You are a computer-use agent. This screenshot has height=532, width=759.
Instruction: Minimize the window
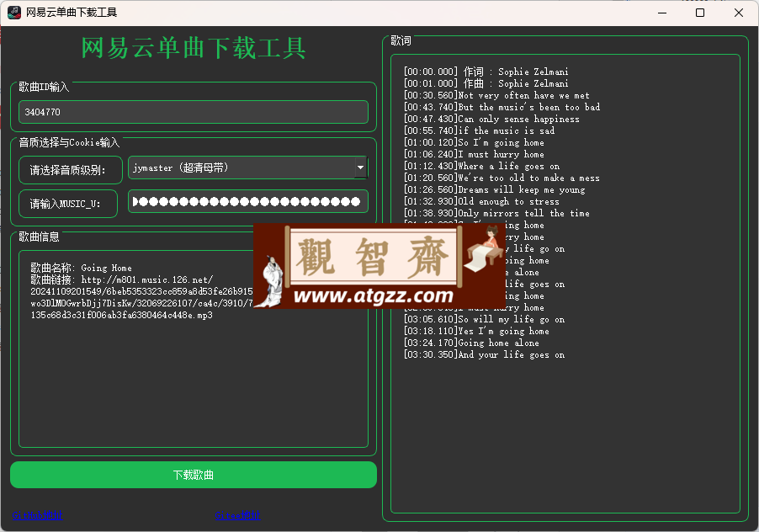pos(662,13)
